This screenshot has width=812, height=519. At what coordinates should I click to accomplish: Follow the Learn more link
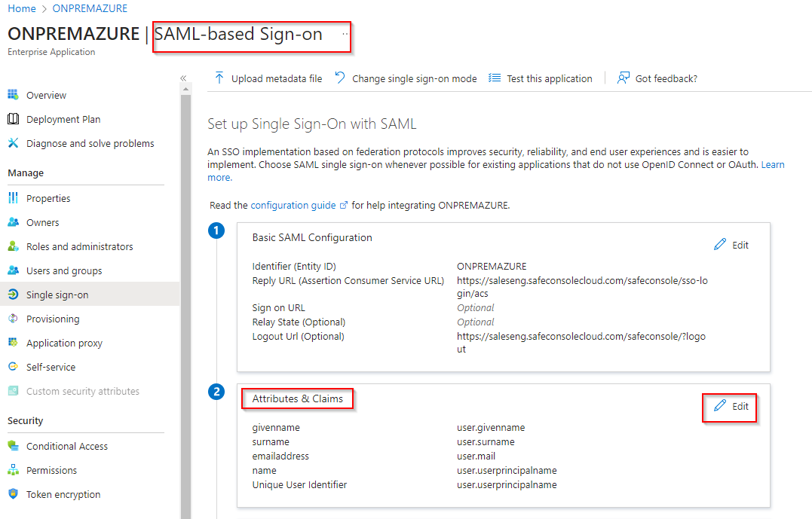773,164
